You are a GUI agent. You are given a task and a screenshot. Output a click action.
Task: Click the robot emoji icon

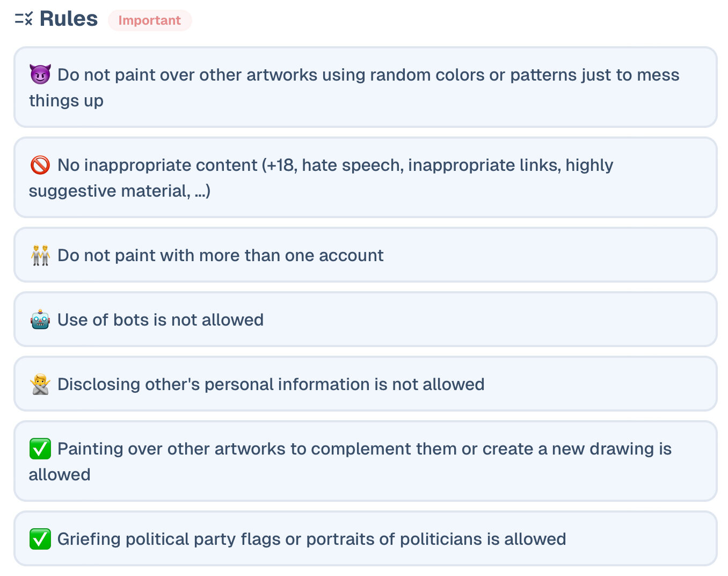pyautogui.click(x=40, y=320)
